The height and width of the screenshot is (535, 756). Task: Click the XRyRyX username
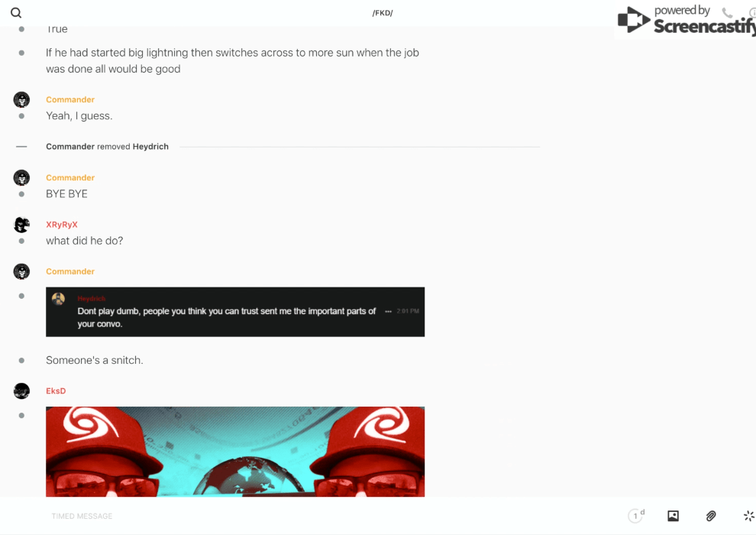pyautogui.click(x=62, y=225)
